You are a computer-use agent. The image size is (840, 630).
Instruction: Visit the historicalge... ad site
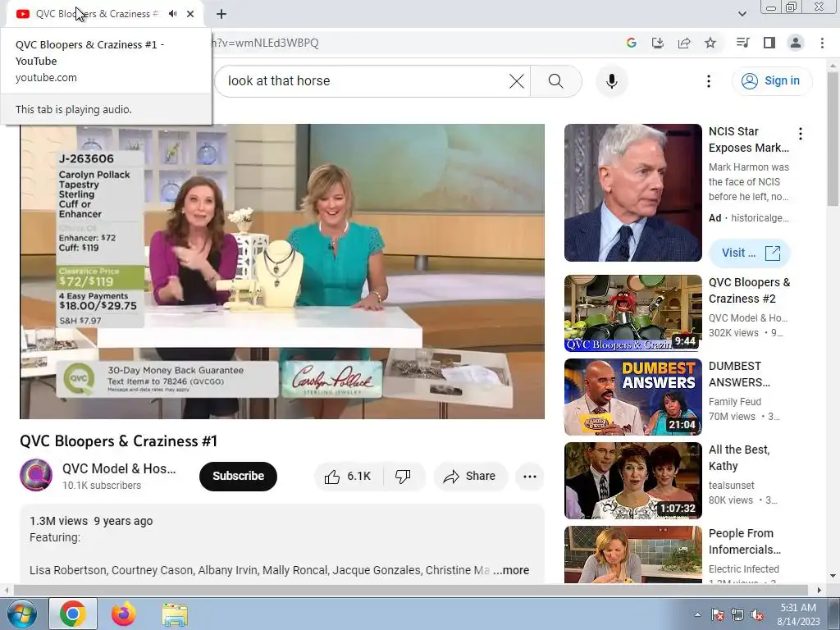pyautogui.click(x=750, y=253)
